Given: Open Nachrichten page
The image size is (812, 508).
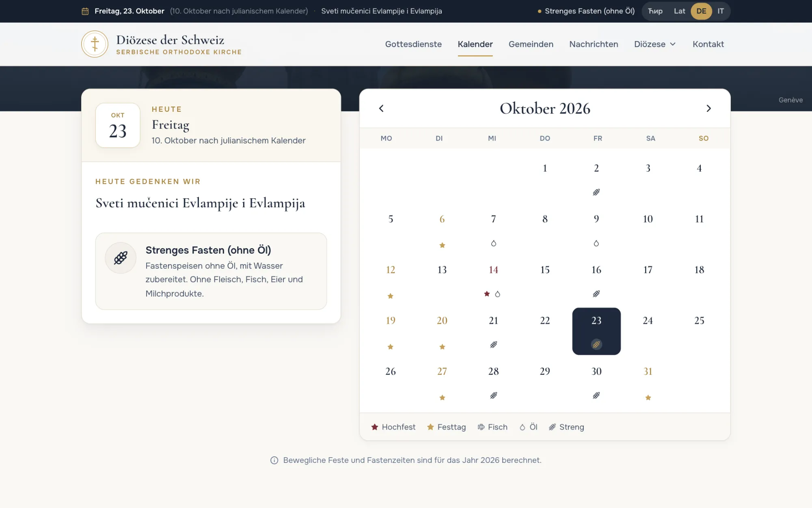Looking at the screenshot, I should 594,44.
